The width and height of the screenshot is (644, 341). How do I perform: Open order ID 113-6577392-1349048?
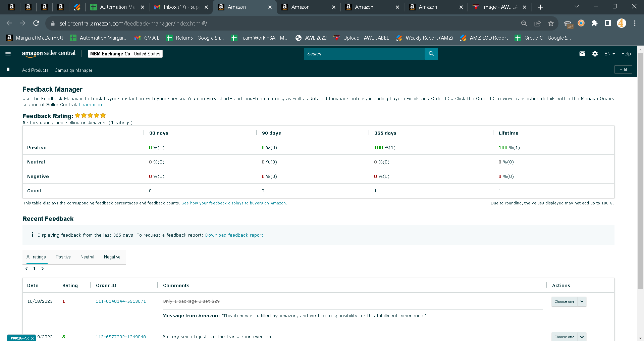click(x=121, y=337)
